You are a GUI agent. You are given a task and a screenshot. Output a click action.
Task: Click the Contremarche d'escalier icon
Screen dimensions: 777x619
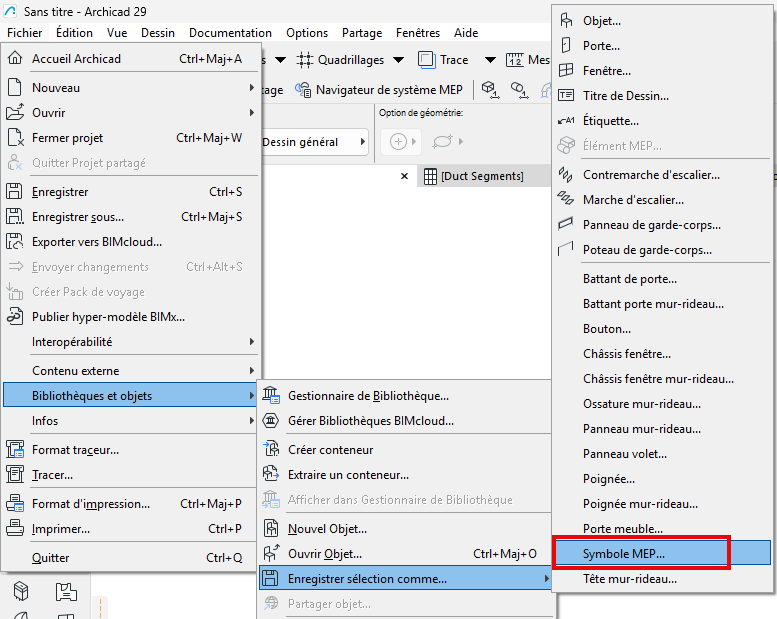(565, 174)
